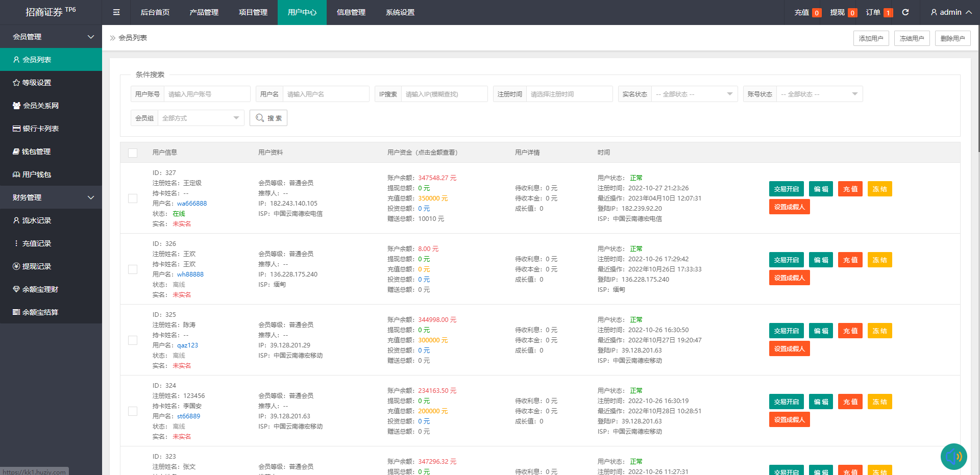Viewport: 980px width, 475px height.
Task: Open 会员关系网 in sidebar
Action: tap(40, 106)
